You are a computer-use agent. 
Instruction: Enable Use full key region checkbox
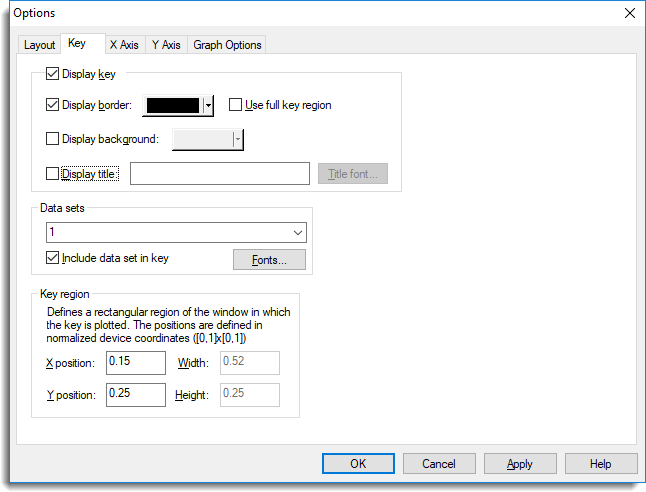coord(235,105)
